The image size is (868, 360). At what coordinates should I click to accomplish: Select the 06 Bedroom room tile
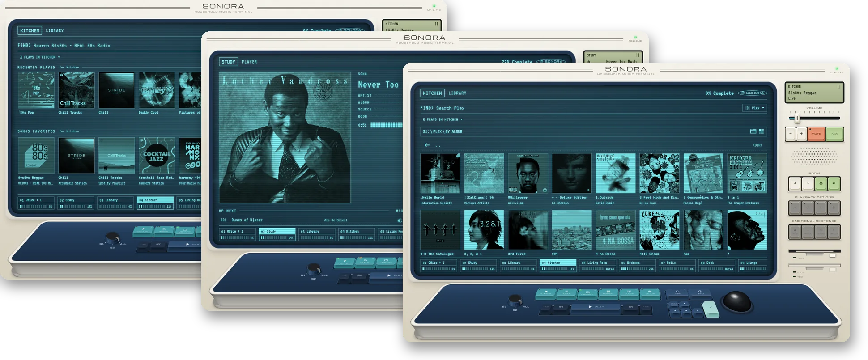point(637,266)
